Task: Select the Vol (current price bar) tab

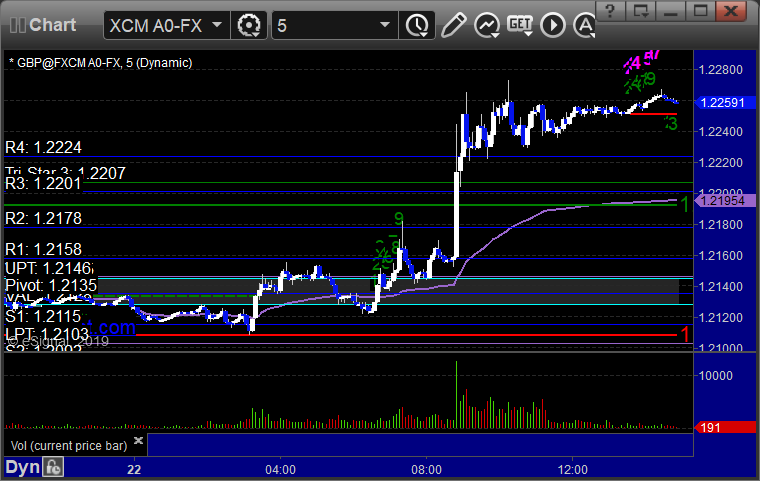Action: tap(69, 446)
